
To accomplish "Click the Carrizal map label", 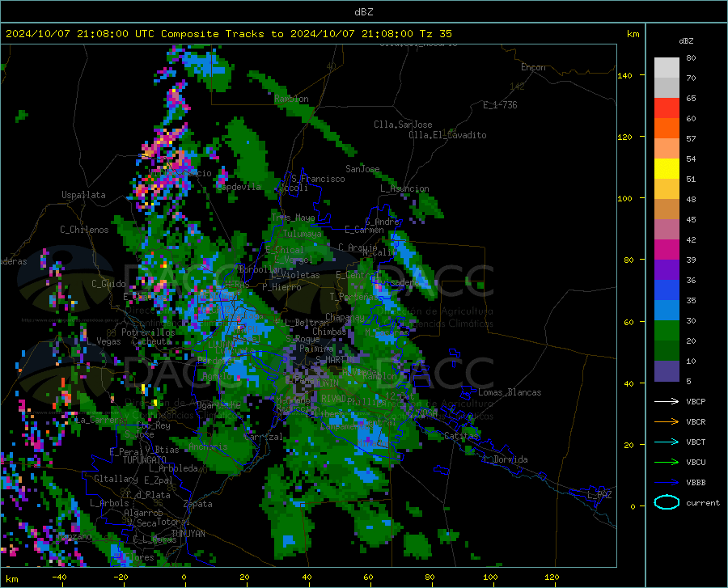I will (x=263, y=437).
